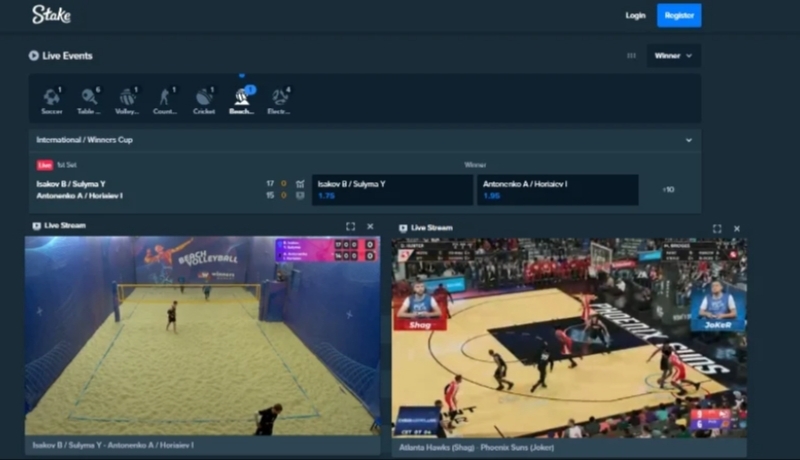Viewport: 800px width, 460px height.
Task: Click the Live Events play icon
Action: click(x=34, y=56)
